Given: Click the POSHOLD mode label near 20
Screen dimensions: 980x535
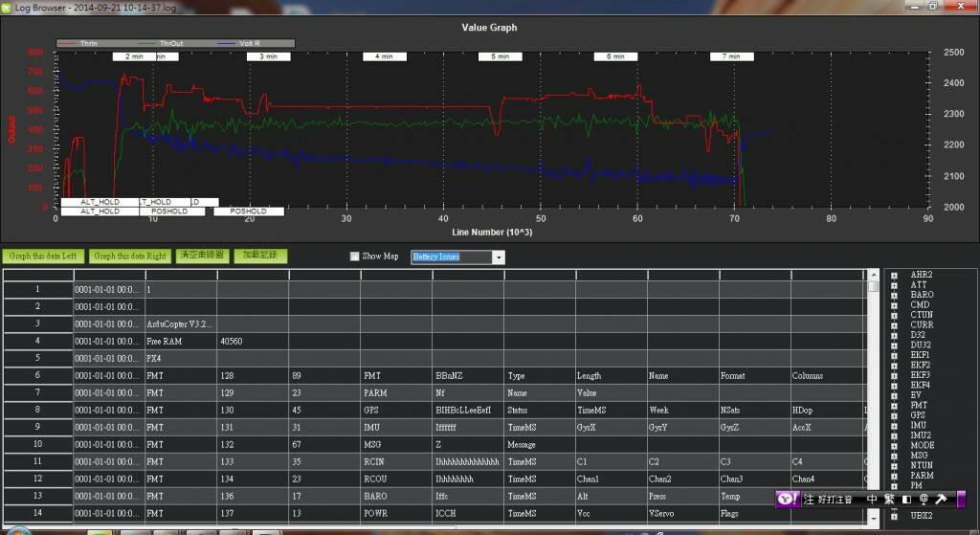Looking at the screenshot, I should tap(249, 212).
